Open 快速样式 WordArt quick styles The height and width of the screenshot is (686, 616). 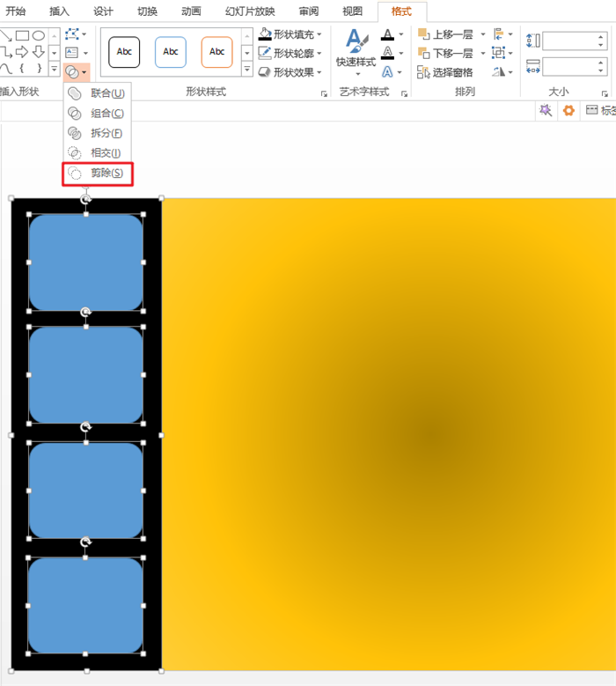point(356,52)
